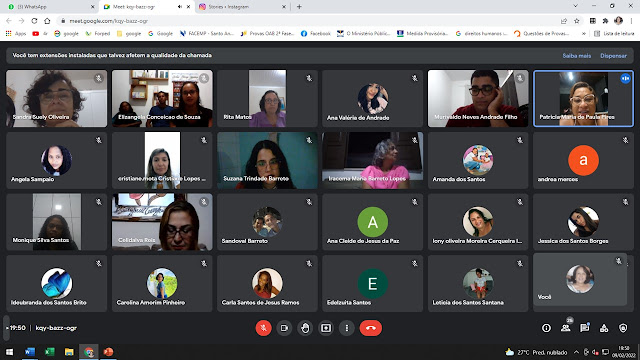Select the Iracema Maria Barreto Lopes tile
Image resolution: width=640 pixels, height=360 pixels.
coord(372,160)
